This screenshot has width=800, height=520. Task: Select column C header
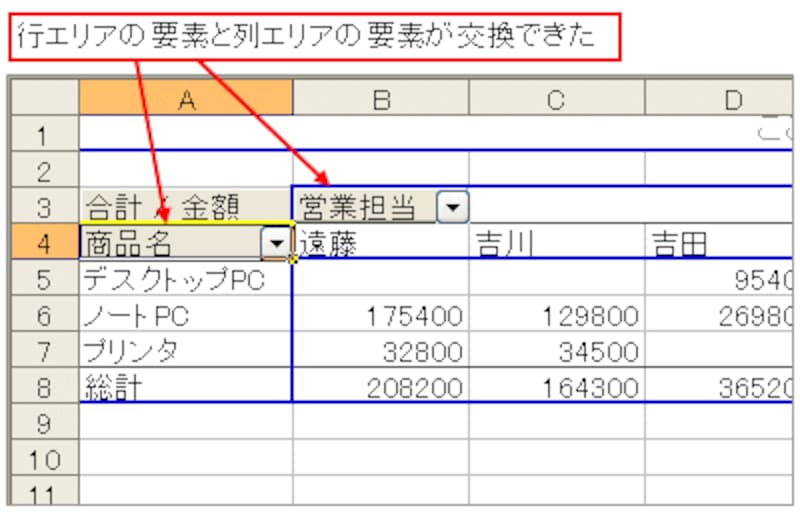click(557, 98)
